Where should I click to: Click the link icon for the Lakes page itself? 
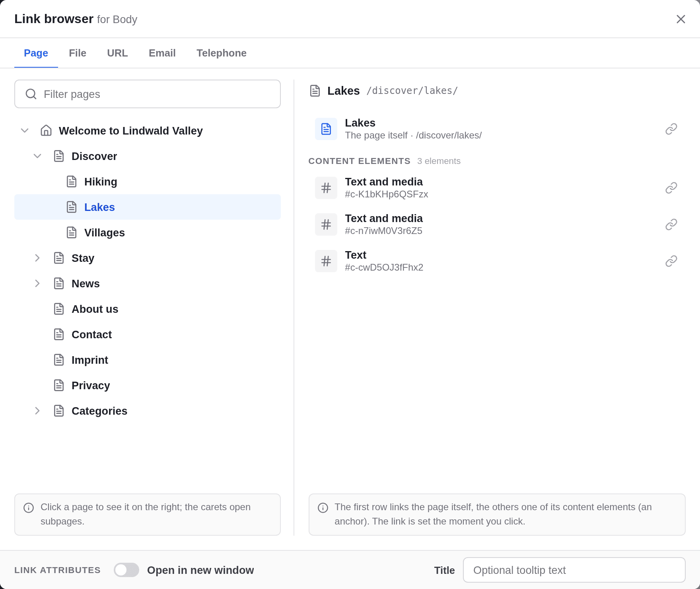pyautogui.click(x=671, y=129)
